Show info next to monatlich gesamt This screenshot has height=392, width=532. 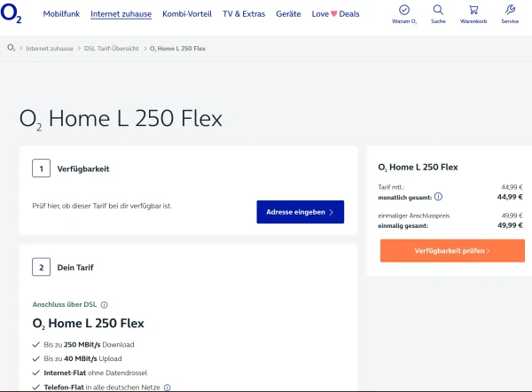point(438,197)
